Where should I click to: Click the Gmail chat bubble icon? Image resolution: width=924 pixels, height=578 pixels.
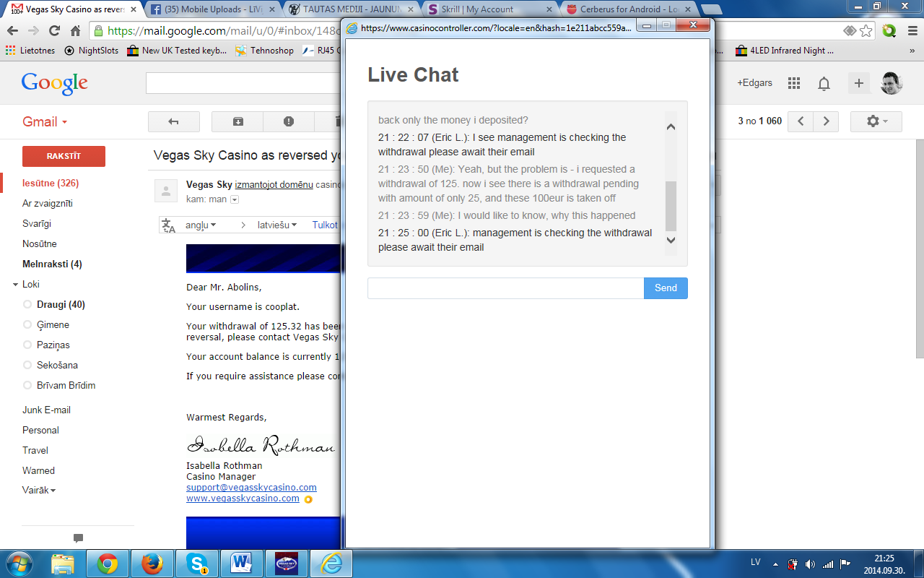pyautogui.click(x=78, y=538)
